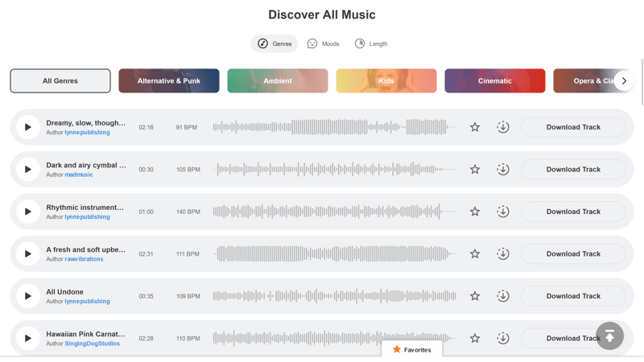Switch to the Moods filter tab
This screenshot has height=362, width=644.
(x=324, y=43)
